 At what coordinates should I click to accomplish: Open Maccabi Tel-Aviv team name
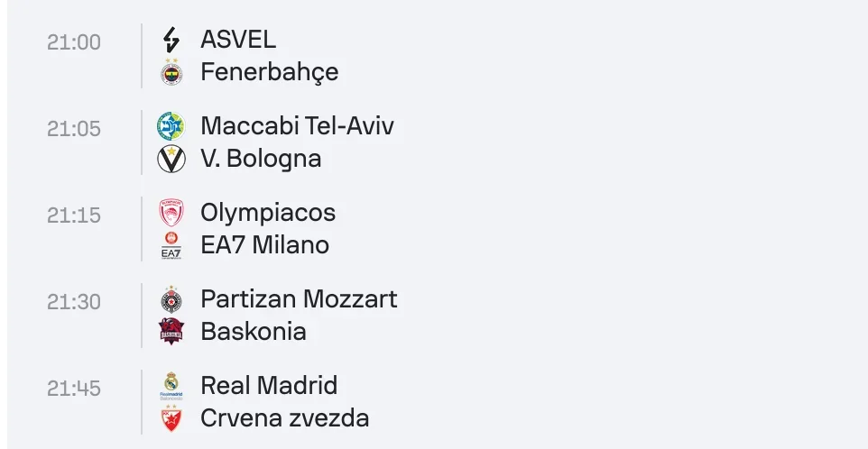(x=297, y=126)
